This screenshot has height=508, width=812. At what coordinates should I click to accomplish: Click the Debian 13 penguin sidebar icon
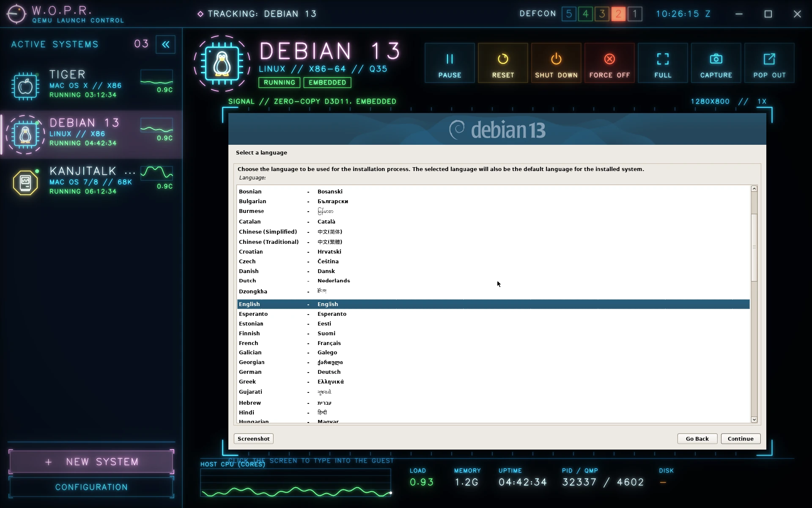pos(25,135)
